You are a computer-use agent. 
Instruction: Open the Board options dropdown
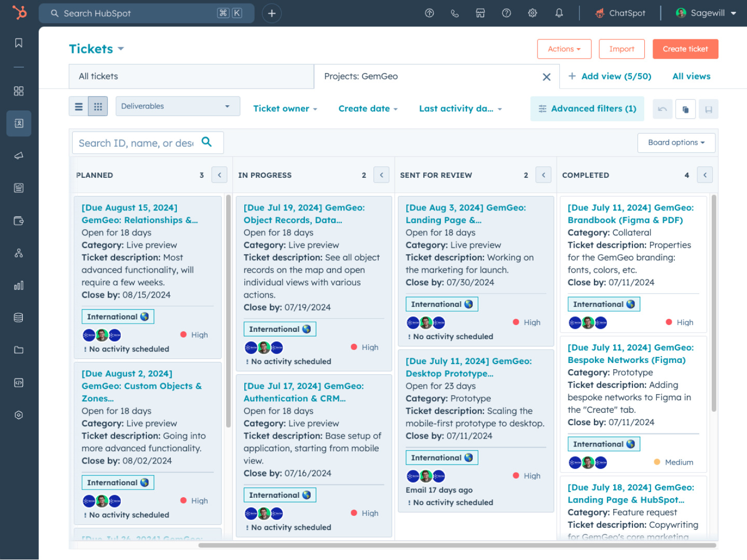pyautogui.click(x=676, y=143)
